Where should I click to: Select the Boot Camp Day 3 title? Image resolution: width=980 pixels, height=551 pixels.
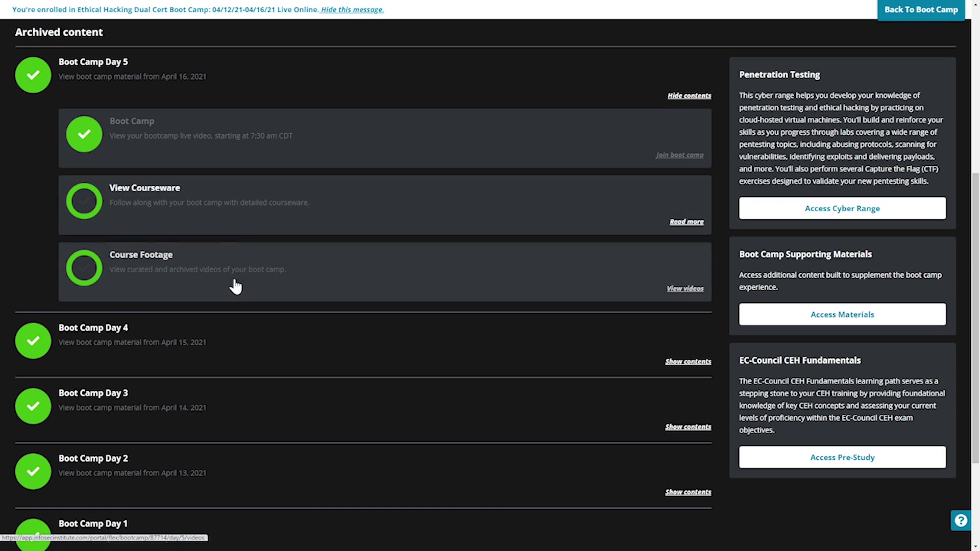[93, 393]
